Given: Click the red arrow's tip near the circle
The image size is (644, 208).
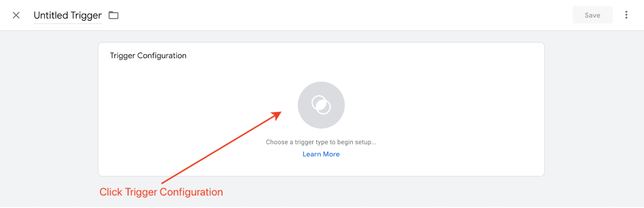Looking at the screenshot, I should pyautogui.click(x=279, y=113).
